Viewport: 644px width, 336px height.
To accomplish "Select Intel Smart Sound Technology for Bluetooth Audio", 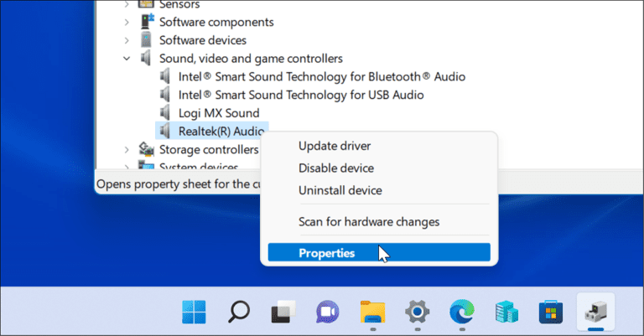I will (x=322, y=77).
